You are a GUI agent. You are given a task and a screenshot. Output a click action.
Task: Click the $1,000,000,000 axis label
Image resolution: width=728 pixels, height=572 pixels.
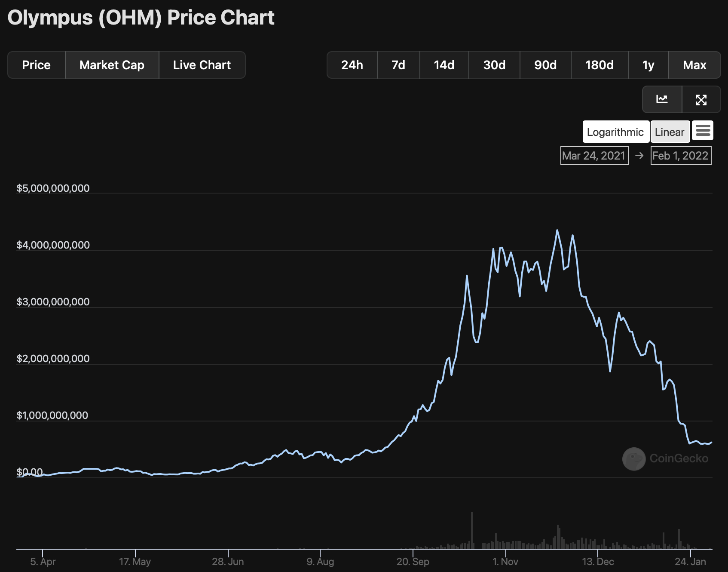[x=52, y=415]
